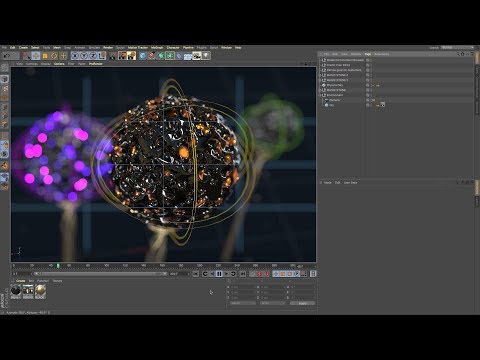This screenshot has width=480, height=360.
Task: Open the Edit Render Settings icon
Action: tap(132, 56)
